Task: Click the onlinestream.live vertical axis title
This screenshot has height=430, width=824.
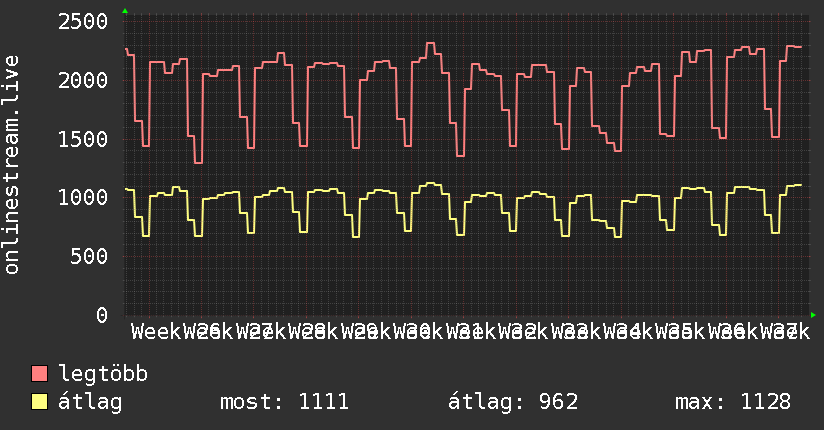Action: pos(11,165)
